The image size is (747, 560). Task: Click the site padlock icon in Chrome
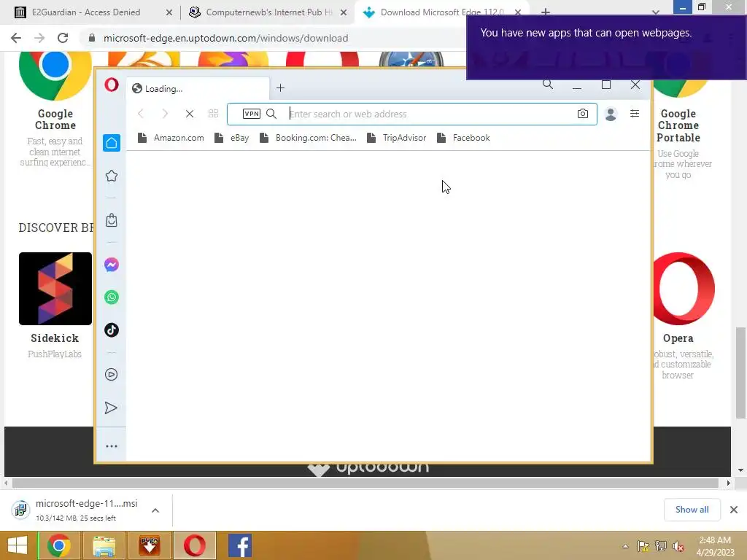point(92,38)
